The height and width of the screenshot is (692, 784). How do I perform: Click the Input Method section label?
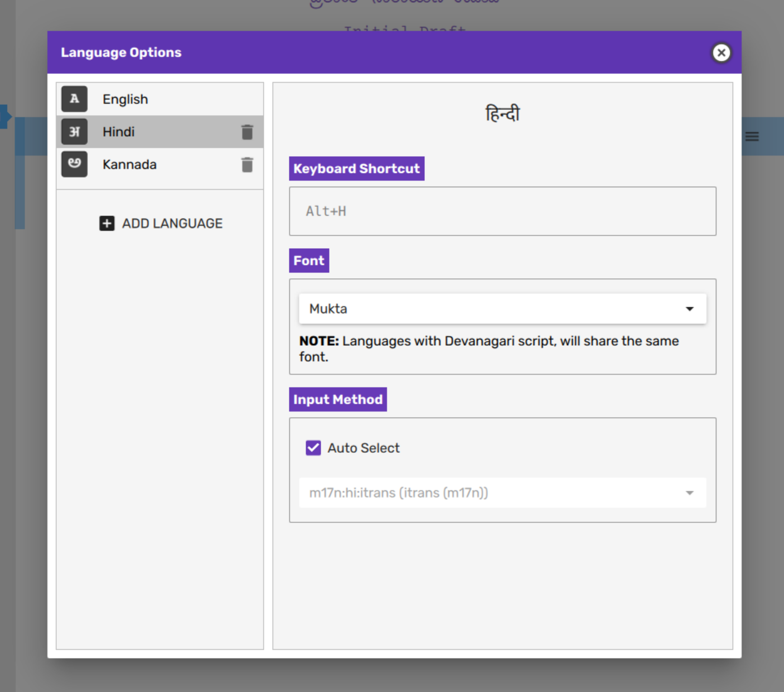(x=338, y=400)
